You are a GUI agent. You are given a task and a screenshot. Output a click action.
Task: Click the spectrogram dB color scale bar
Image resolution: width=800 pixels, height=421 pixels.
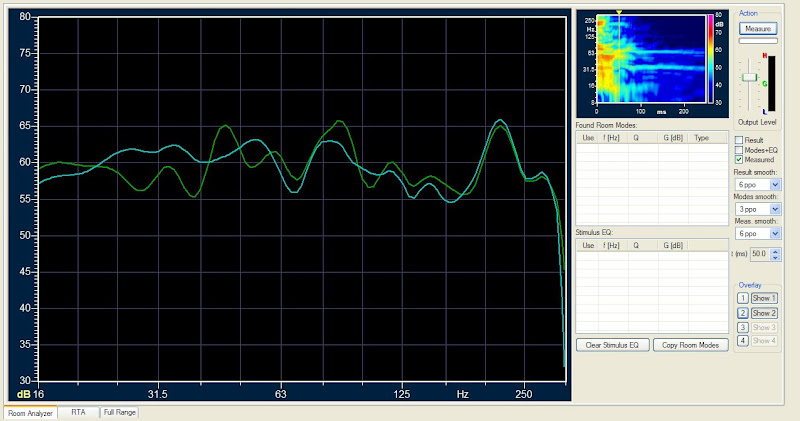pos(710,58)
